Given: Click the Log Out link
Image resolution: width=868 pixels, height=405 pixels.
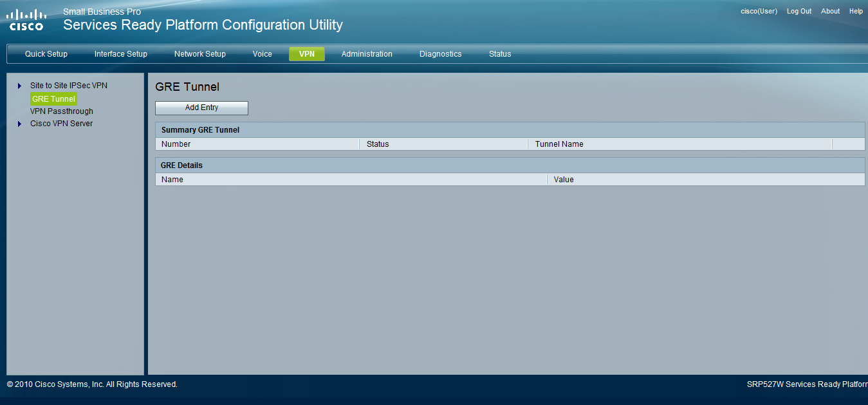Looking at the screenshot, I should [799, 12].
